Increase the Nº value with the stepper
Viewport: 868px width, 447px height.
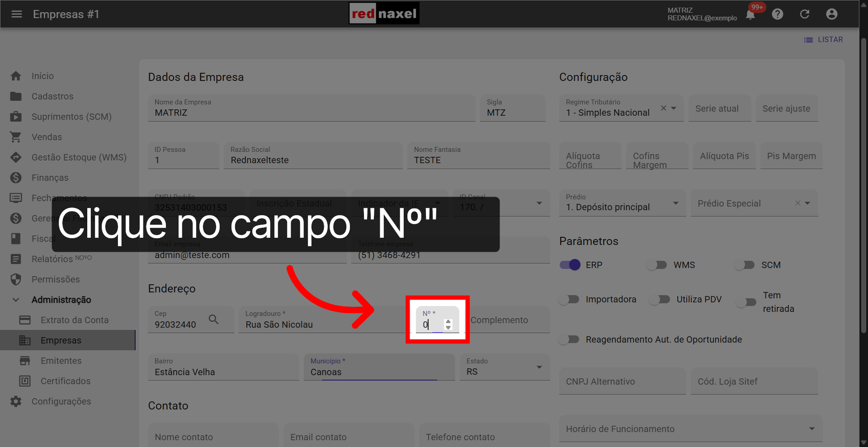[448, 321]
